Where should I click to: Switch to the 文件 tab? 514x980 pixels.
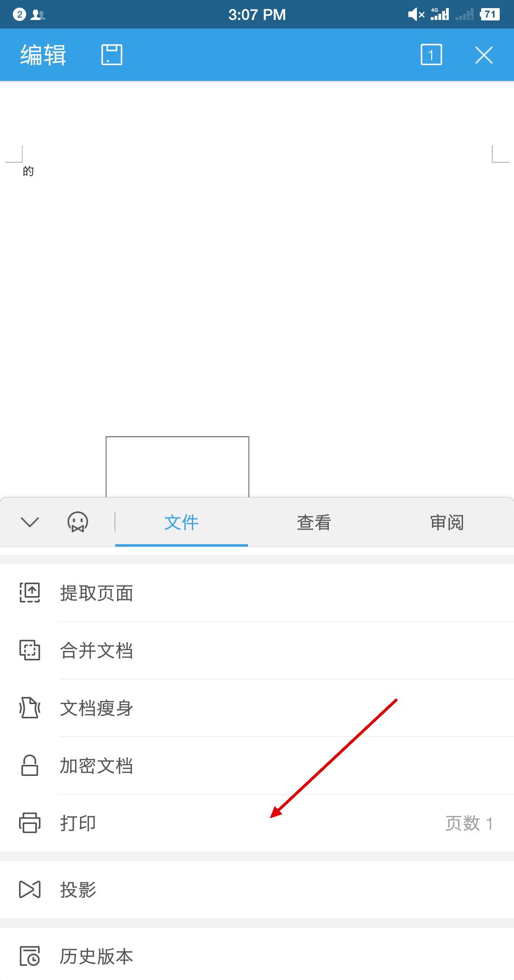(181, 522)
